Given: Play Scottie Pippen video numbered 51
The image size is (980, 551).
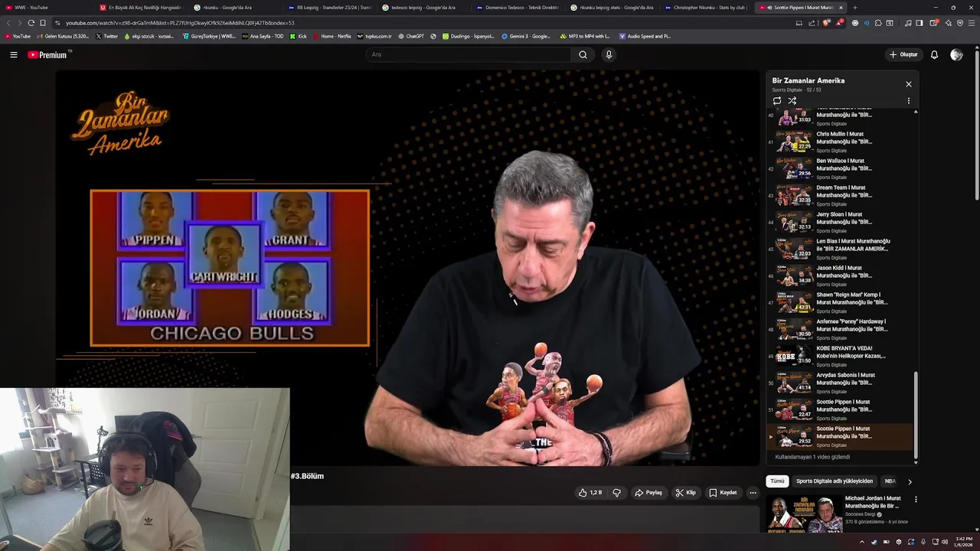Looking at the screenshot, I should click(x=841, y=409).
